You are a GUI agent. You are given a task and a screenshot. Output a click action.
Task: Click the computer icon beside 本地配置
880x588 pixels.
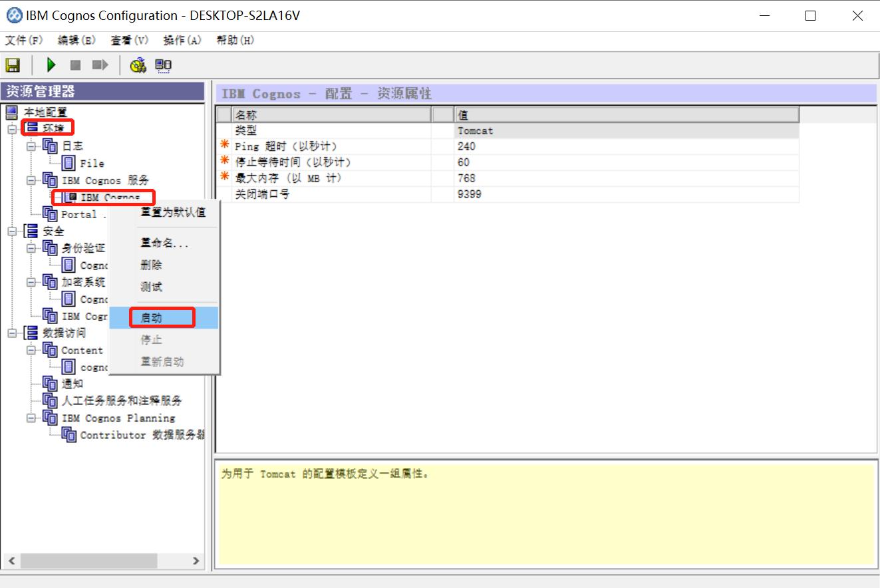[x=12, y=112]
